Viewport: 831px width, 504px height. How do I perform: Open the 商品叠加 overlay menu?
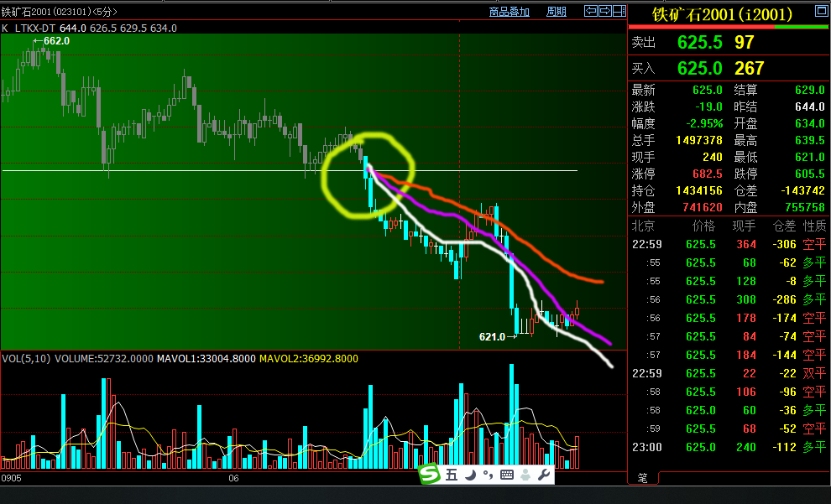tap(510, 12)
